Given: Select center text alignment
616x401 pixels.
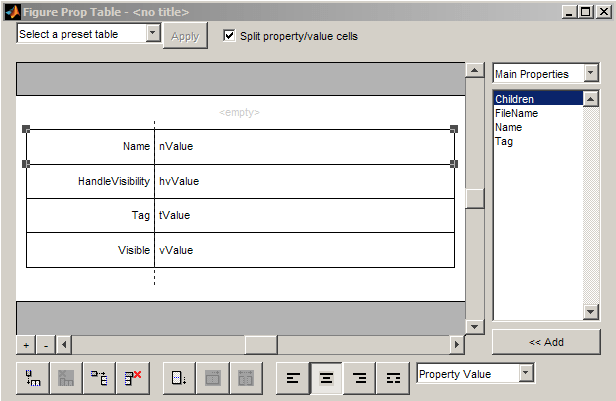Looking at the screenshot, I should pyautogui.click(x=326, y=378).
